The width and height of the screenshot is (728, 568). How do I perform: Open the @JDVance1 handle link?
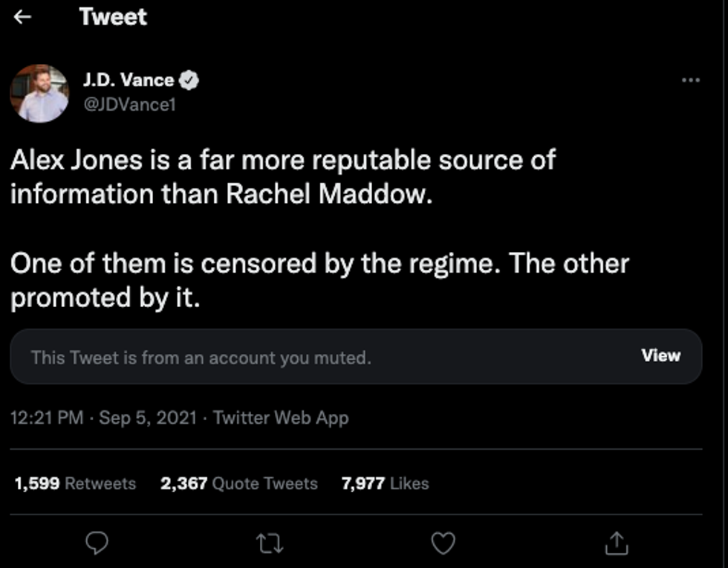[129, 105]
